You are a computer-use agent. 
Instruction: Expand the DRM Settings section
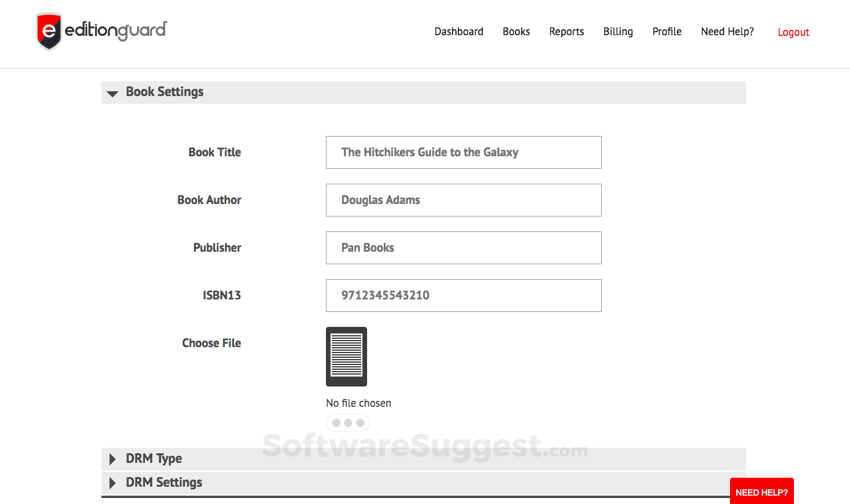(113, 483)
